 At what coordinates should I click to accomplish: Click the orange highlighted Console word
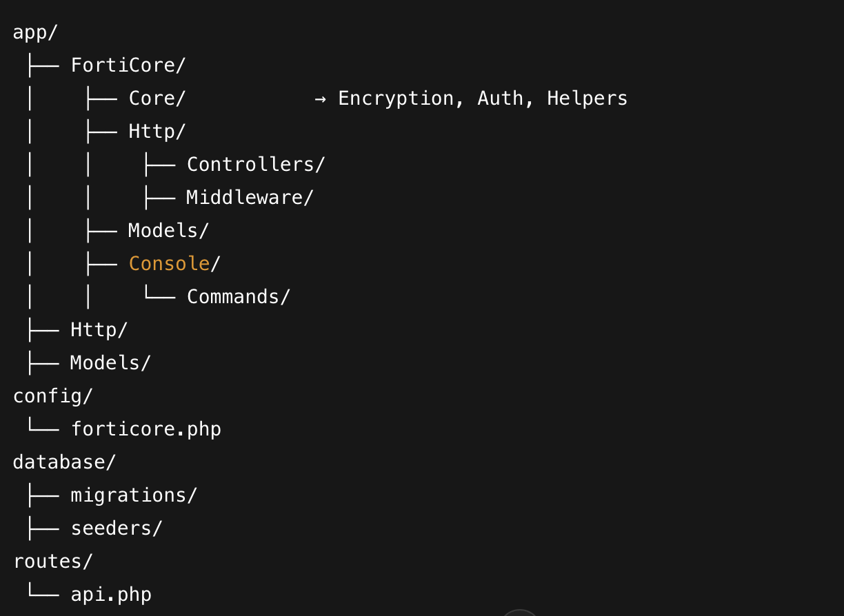pyautogui.click(x=169, y=264)
